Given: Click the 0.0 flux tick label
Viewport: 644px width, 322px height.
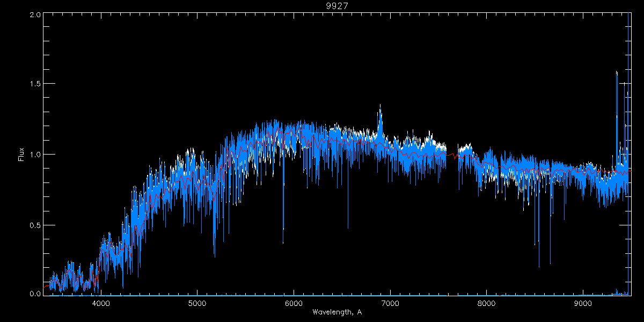Looking at the screenshot, I should pos(35,294).
